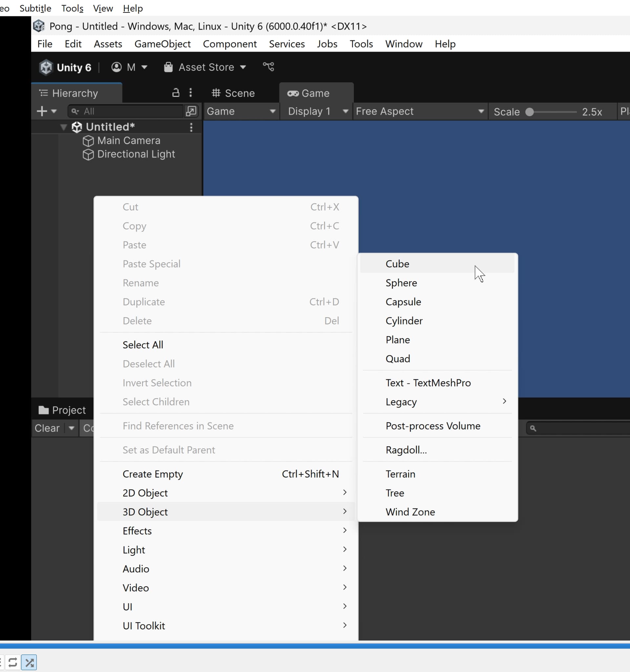Click the search expand icon beside All field
This screenshot has height=672, width=630.
pyautogui.click(x=191, y=111)
